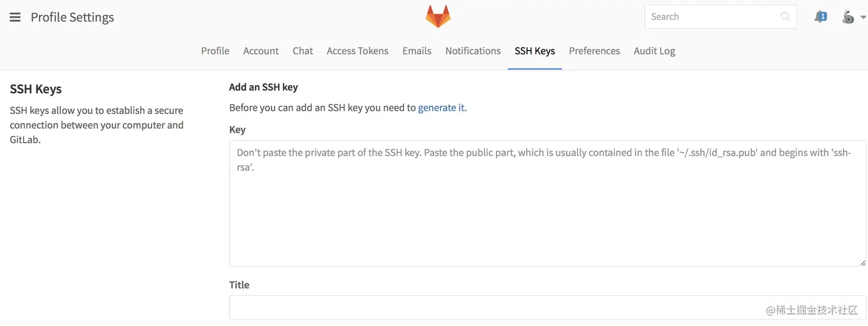Open the Account tab

tap(261, 51)
